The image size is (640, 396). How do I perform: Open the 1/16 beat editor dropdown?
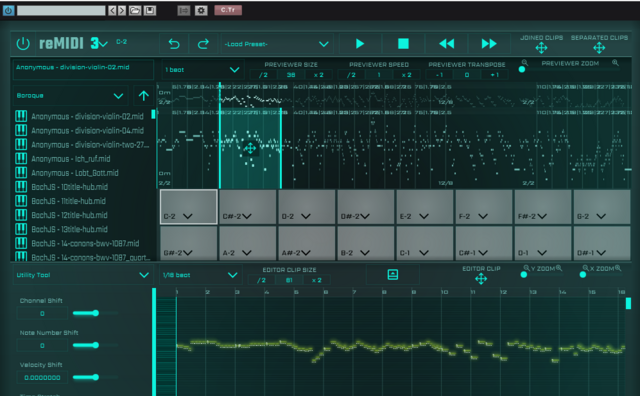click(200, 275)
